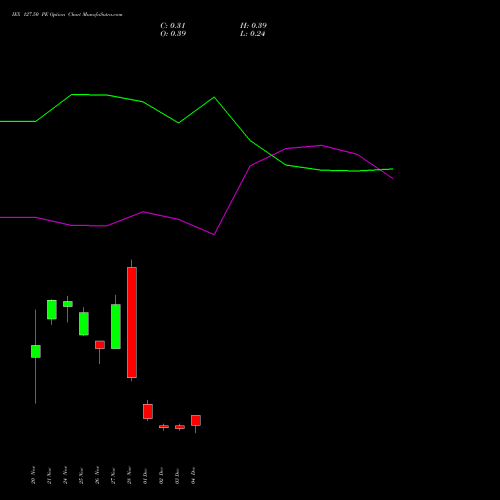The width and height of the screenshot is (500, 500).
Task: Click the chart title text at top left
Action: tap(67, 15)
